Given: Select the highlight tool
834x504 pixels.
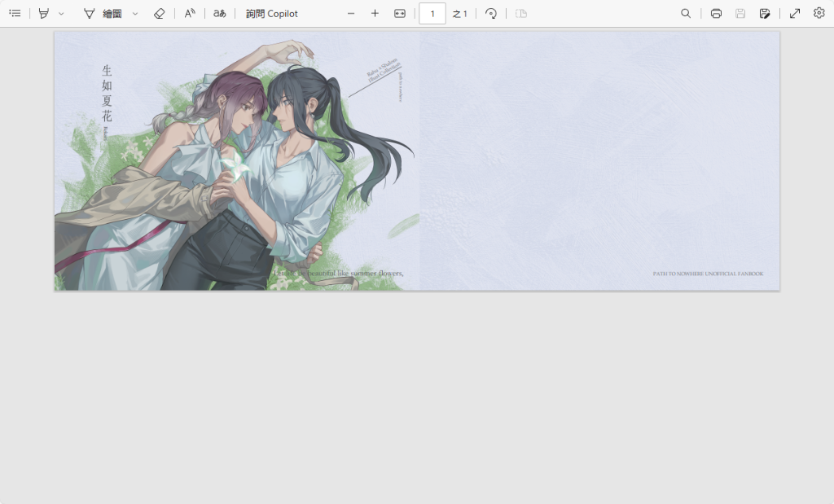Looking at the screenshot, I should (x=44, y=13).
